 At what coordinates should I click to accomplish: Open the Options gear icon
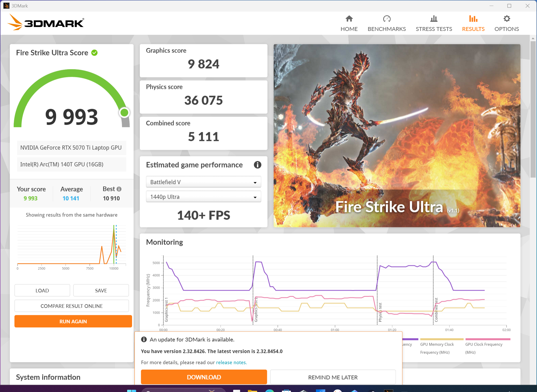coord(506,19)
